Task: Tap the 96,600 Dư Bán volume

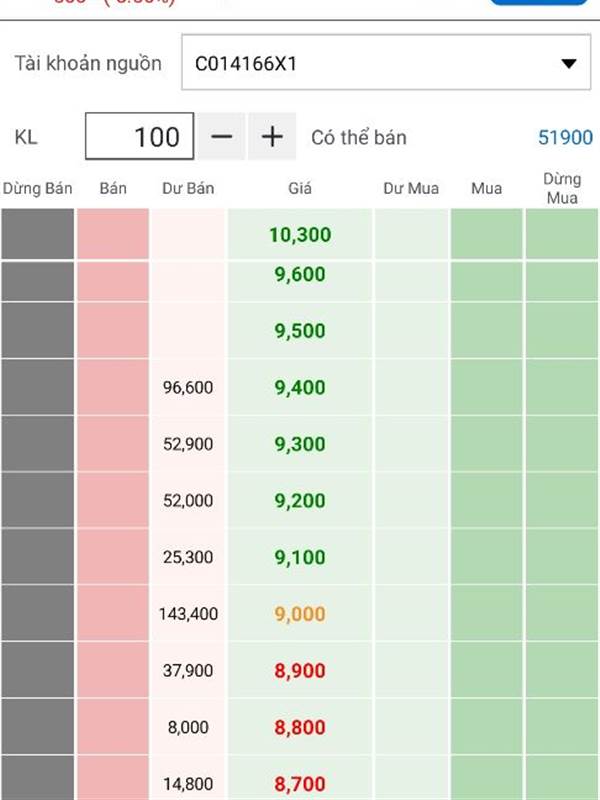Action: click(x=188, y=387)
